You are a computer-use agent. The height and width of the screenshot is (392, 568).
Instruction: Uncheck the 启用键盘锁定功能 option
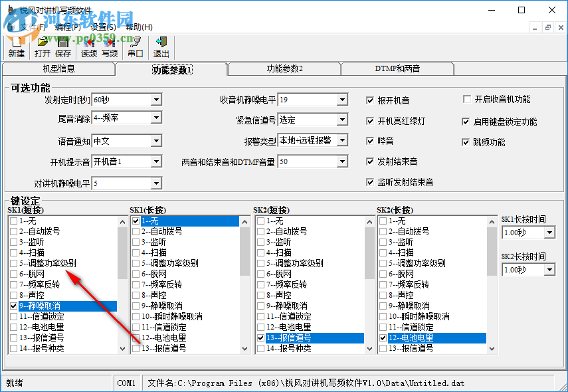[466, 121]
